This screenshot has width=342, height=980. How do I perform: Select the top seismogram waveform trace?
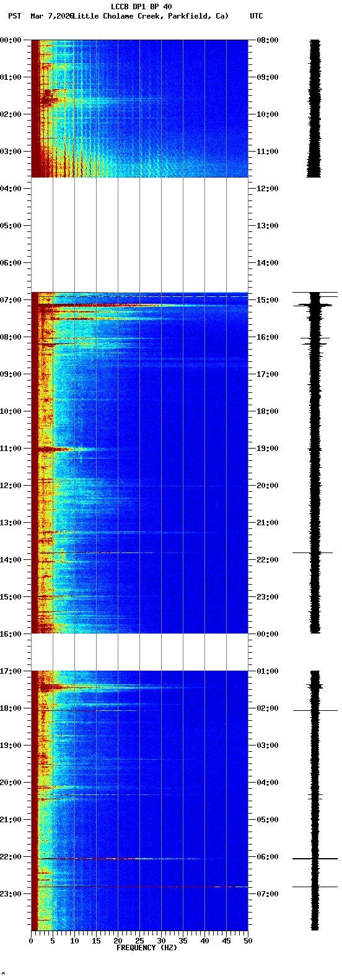coord(315,108)
